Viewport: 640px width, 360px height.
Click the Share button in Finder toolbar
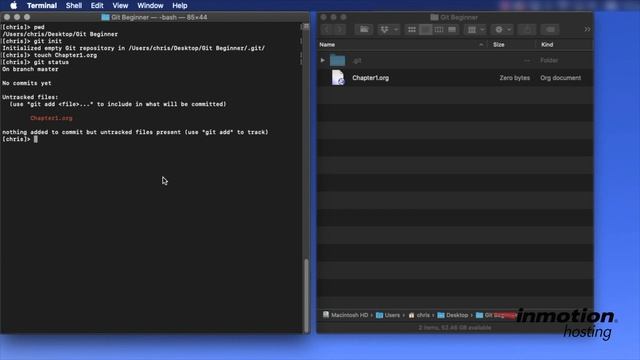[x=527, y=29]
